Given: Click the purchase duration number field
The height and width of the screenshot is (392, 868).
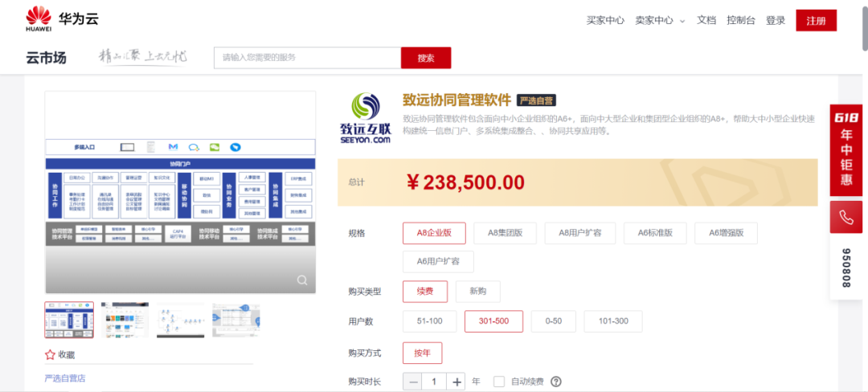Looking at the screenshot, I should pyautogui.click(x=435, y=382).
